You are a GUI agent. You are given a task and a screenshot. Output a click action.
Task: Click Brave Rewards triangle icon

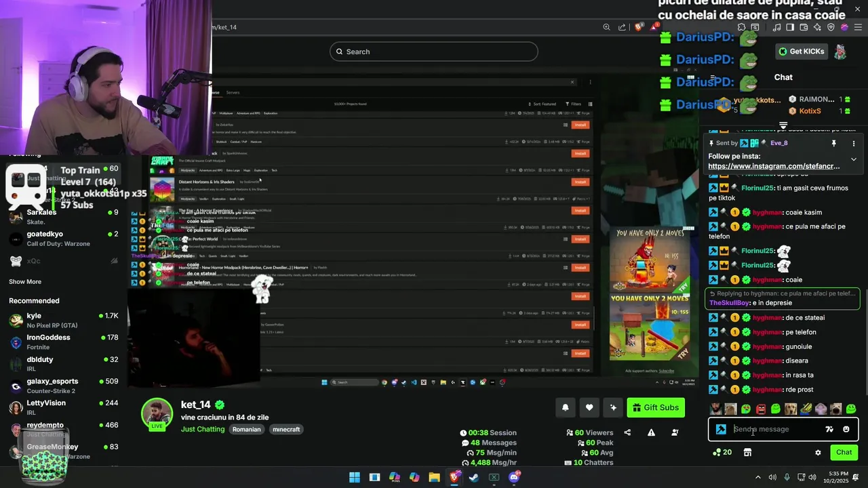[654, 27]
